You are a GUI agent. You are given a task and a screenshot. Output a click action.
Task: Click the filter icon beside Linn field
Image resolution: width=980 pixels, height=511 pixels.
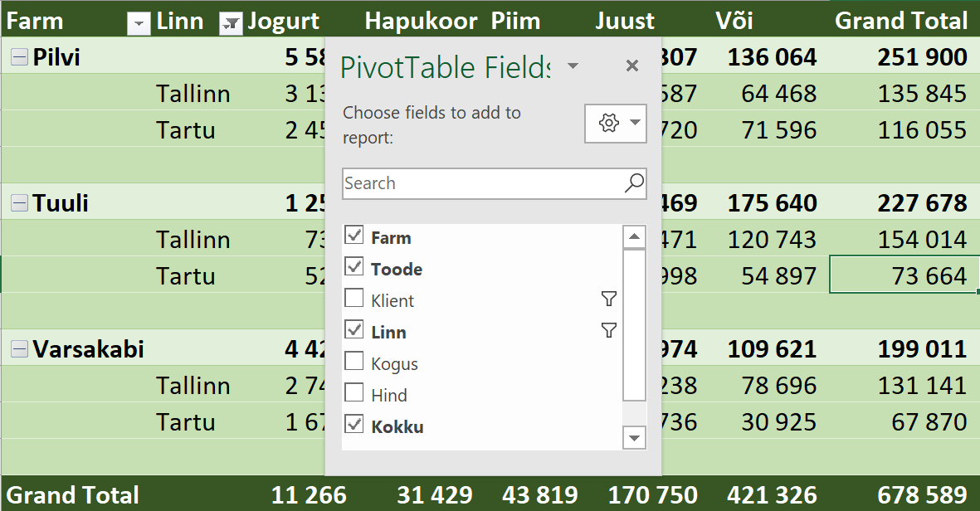pyautogui.click(x=609, y=331)
